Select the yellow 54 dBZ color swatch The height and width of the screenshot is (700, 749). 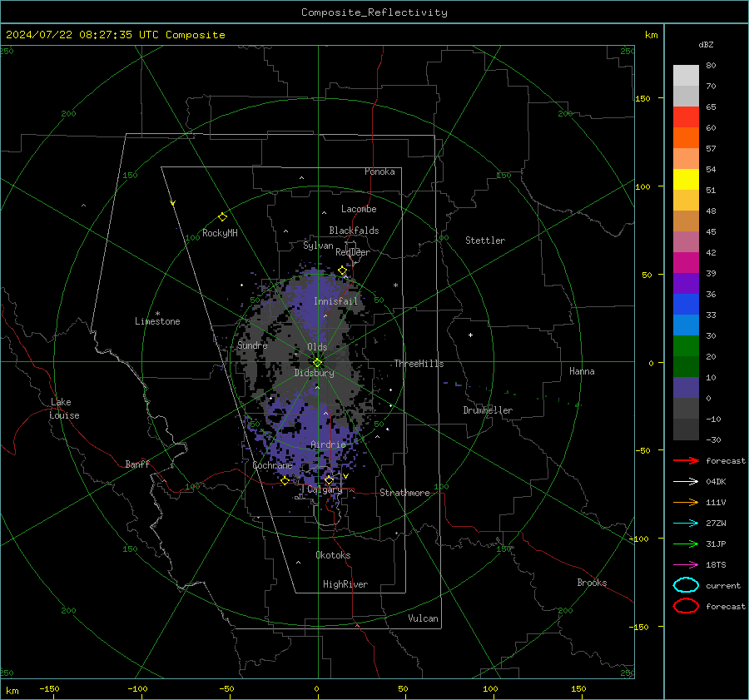coord(686,179)
